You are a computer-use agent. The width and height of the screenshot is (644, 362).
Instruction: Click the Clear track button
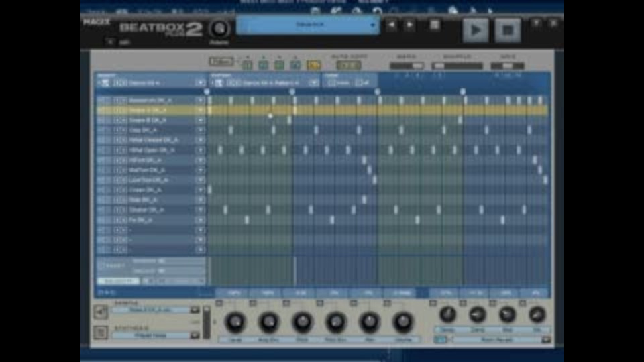[x=339, y=83]
